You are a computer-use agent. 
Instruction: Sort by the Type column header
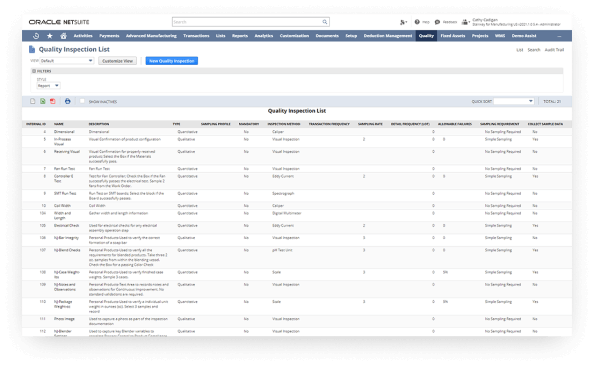(177, 124)
